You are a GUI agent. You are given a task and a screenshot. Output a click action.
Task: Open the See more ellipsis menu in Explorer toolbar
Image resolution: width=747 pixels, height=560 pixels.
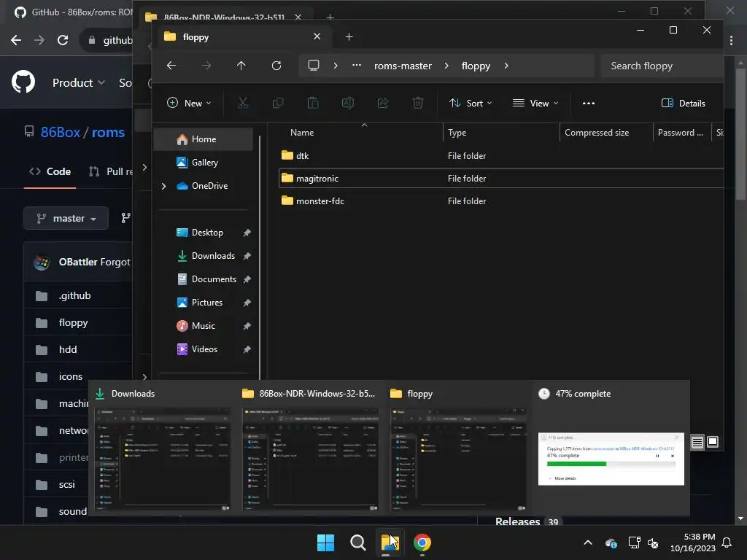pos(589,103)
